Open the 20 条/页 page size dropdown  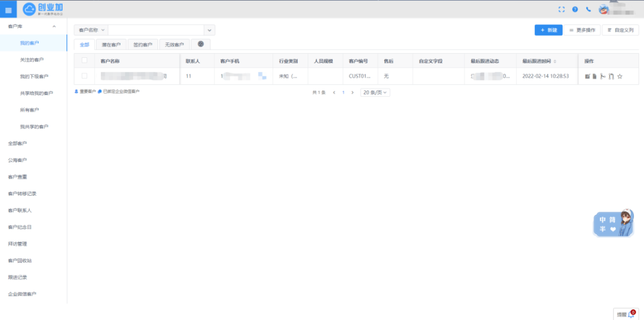375,93
